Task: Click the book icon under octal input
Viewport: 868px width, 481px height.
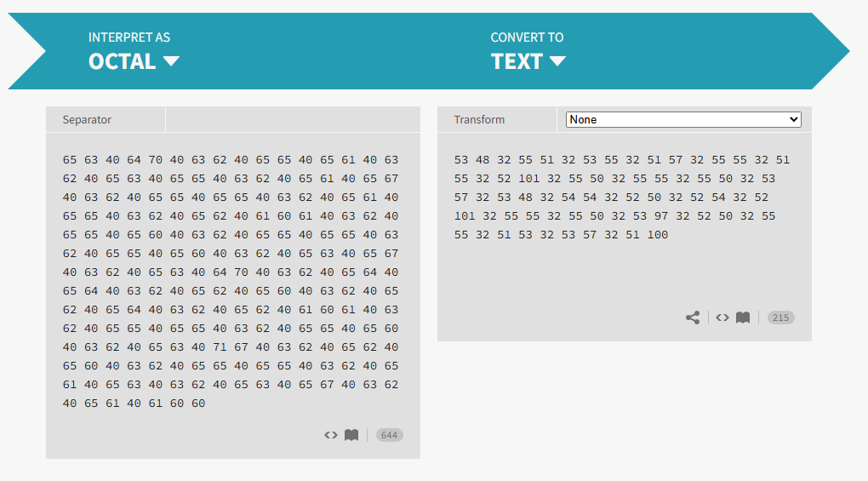Action: 351,435
